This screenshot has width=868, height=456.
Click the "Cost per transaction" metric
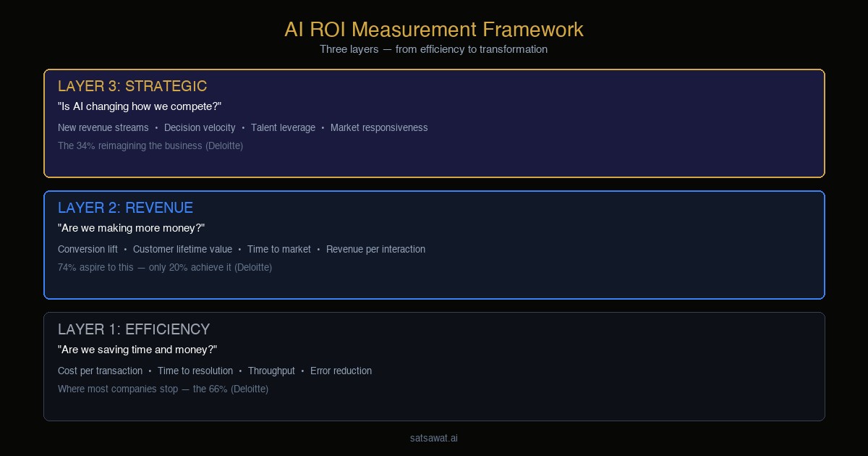pos(100,371)
